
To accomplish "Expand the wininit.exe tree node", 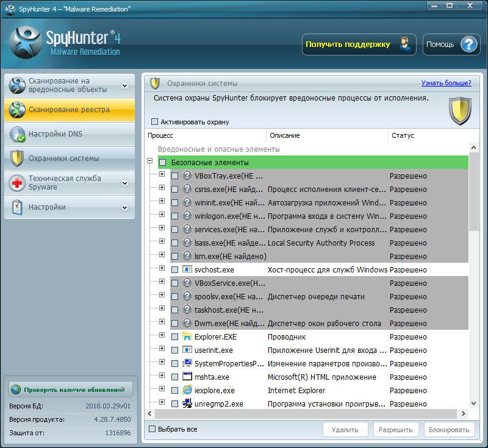I will 162,201.
